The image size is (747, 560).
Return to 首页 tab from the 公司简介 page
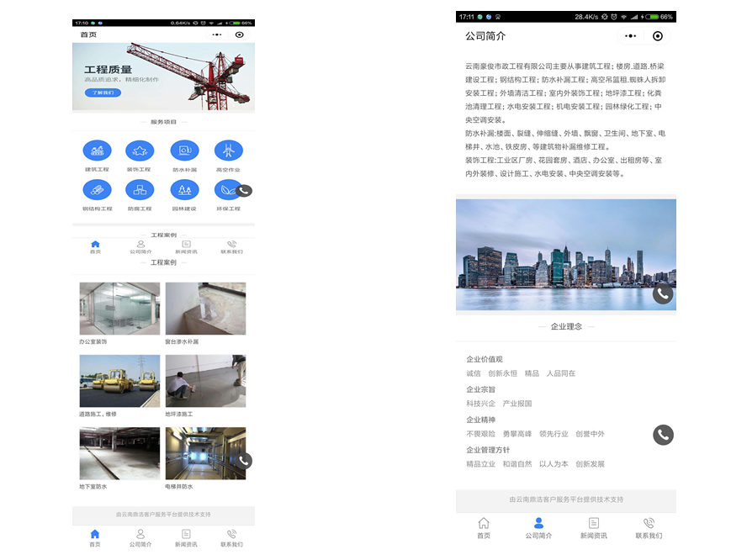click(484, 528)
